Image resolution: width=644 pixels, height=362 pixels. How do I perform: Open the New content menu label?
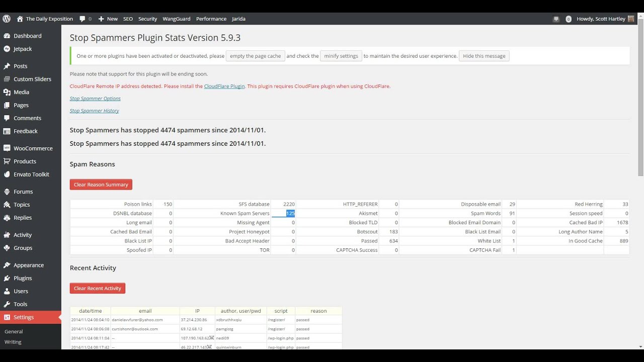coord(112,19)
